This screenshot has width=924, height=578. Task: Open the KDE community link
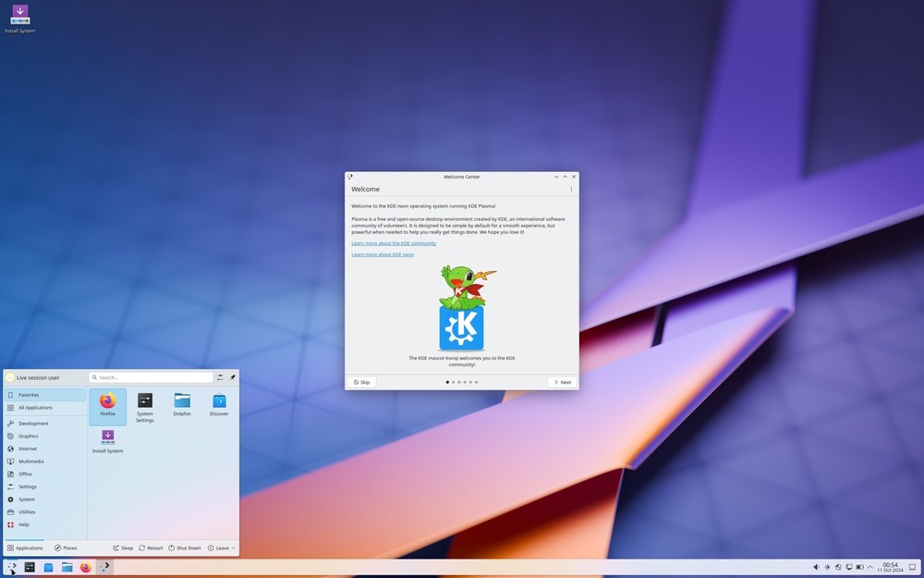(x=393, y=242)
